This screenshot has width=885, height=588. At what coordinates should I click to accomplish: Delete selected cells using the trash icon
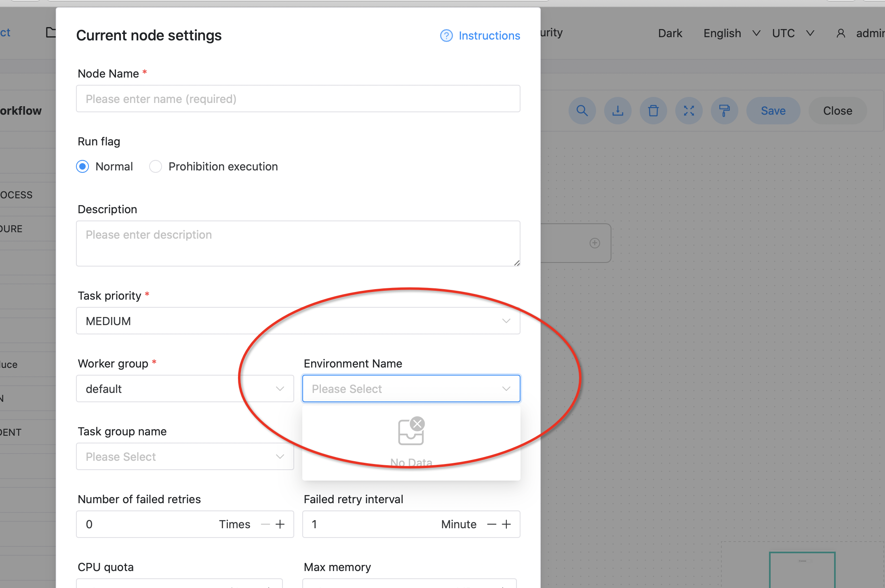pos(653,110)
